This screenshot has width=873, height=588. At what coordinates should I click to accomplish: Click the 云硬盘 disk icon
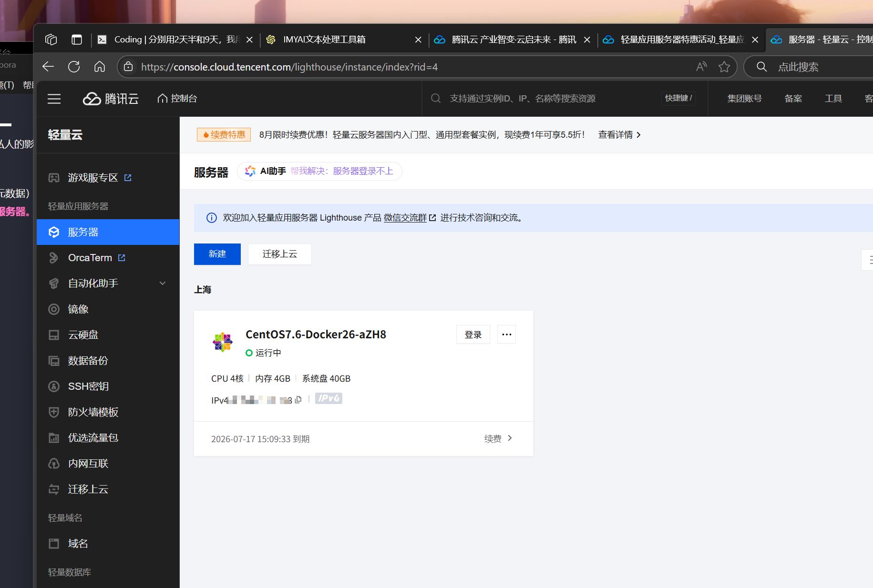54,335
